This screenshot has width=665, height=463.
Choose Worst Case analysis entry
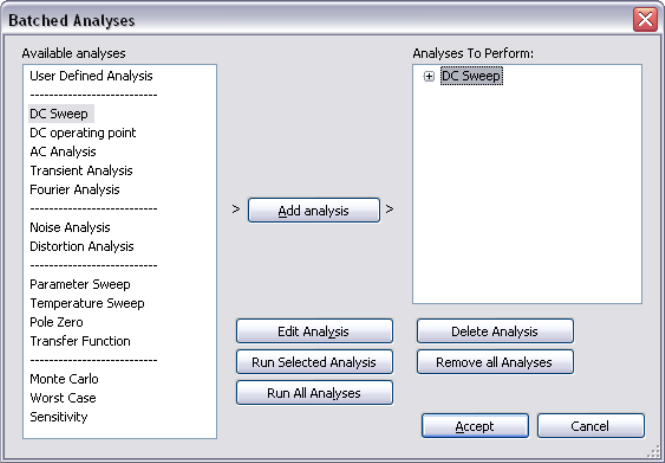[x=63, y=399]
